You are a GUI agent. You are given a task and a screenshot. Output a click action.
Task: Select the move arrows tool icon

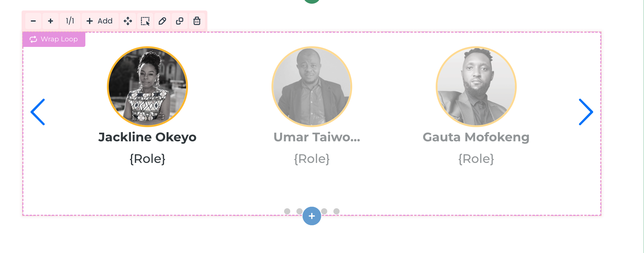click(x=128, y=21)
